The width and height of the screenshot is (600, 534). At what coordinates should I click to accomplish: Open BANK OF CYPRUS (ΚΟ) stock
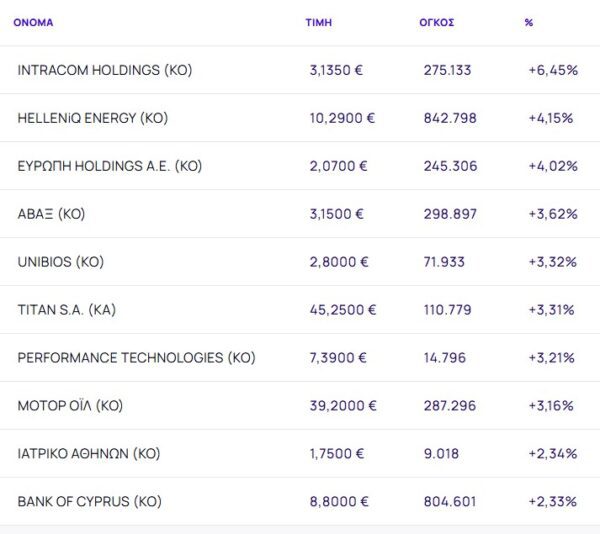pyautogui.click(x=89, y=502)
